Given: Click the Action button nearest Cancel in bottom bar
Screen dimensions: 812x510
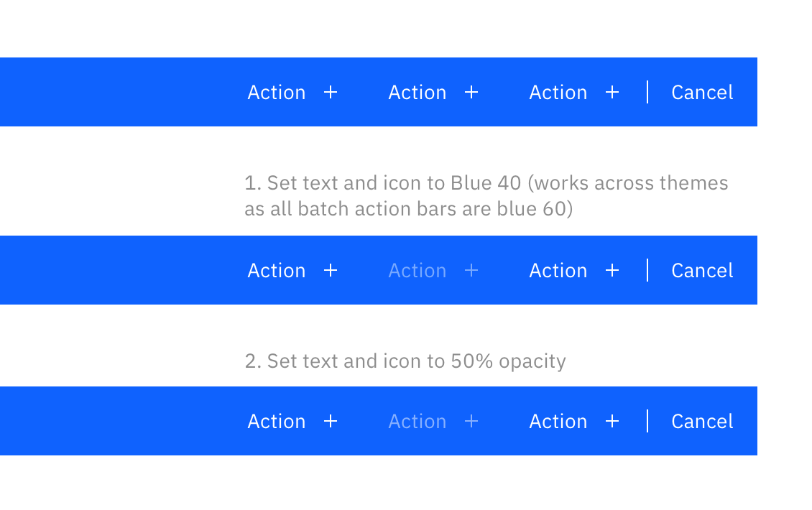Looking at the screenshot, I should coord(558,421).
